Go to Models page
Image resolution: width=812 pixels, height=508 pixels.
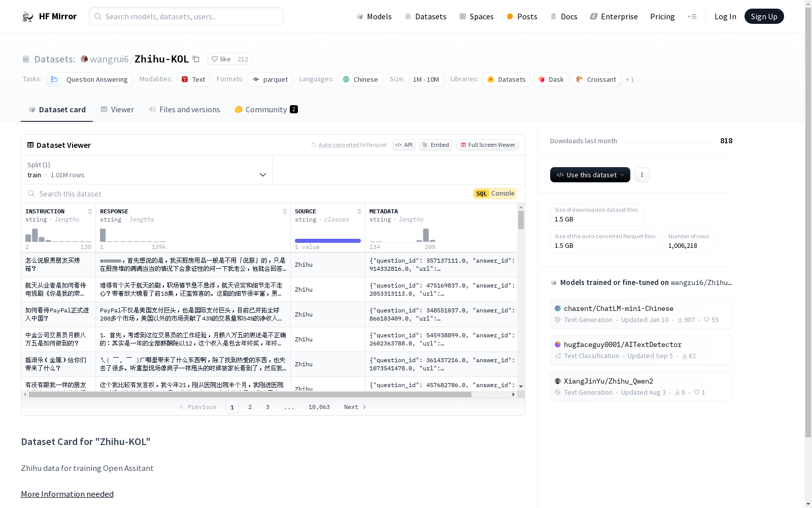374,17
